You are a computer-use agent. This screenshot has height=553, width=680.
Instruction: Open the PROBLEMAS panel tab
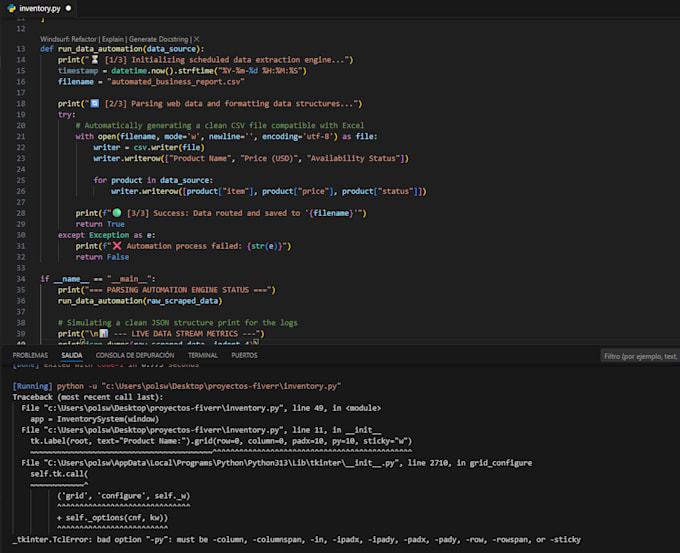[x=30, y=355]
